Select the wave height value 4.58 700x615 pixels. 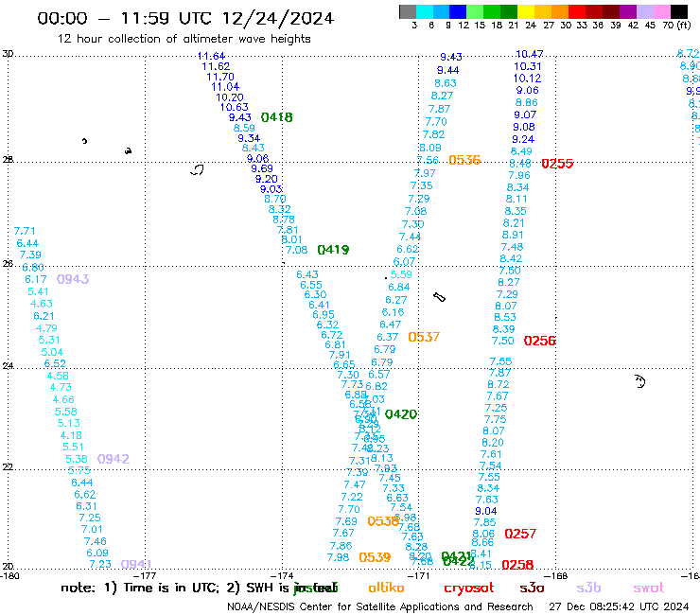pyautogui.click(x=58, y=376)
